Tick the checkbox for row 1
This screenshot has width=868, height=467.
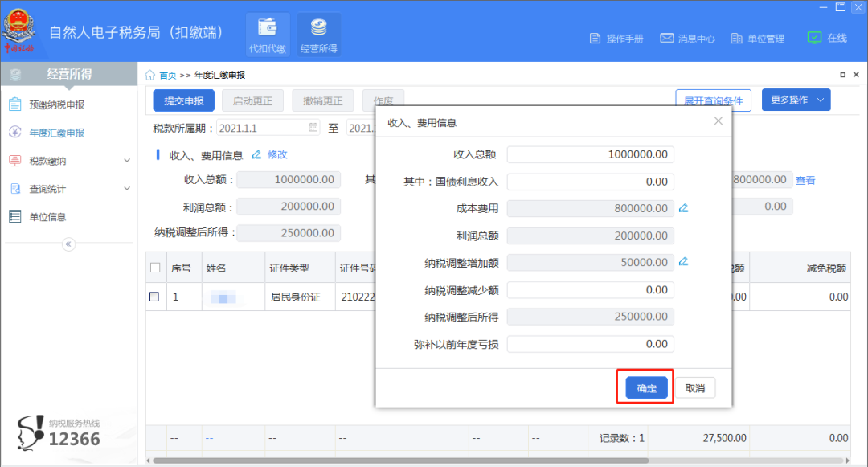point(154,297)
